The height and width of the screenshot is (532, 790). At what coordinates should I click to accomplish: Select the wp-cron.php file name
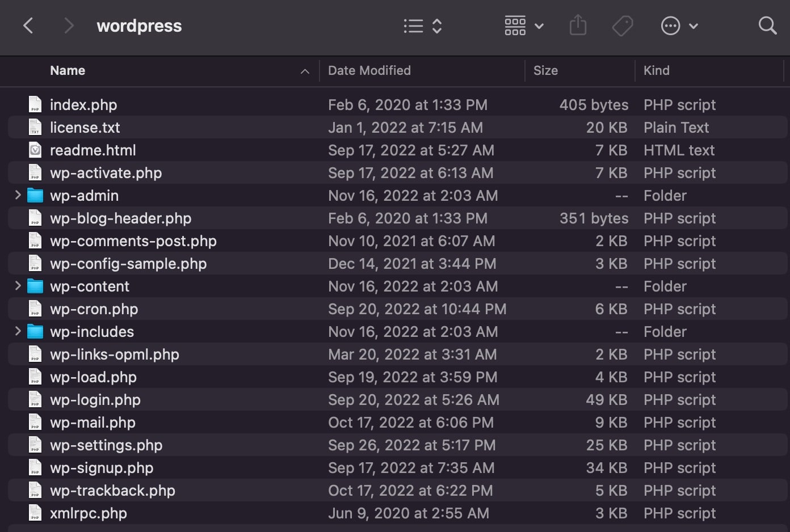pyautogui.click(x=94, y=309)
